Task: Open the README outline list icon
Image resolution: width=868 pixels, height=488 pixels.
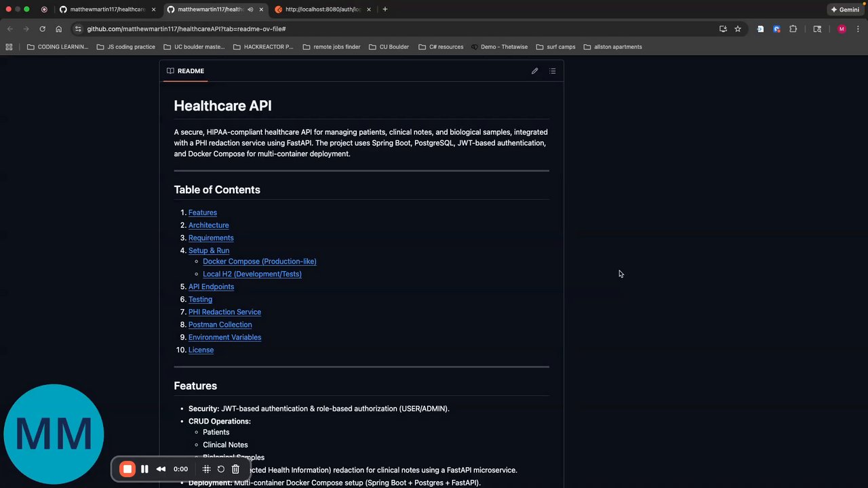Action: 553,71
